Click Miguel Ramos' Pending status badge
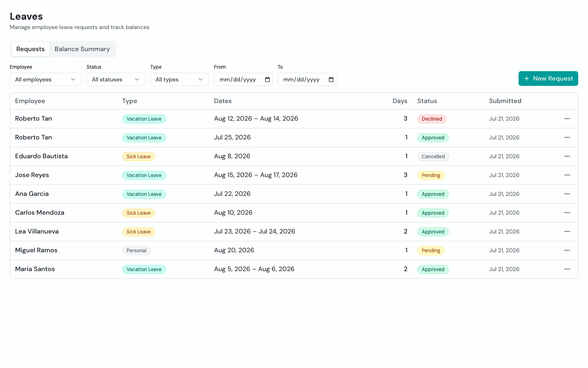The height and width of the screenshot is (368, 588). (x=431, y=251)
